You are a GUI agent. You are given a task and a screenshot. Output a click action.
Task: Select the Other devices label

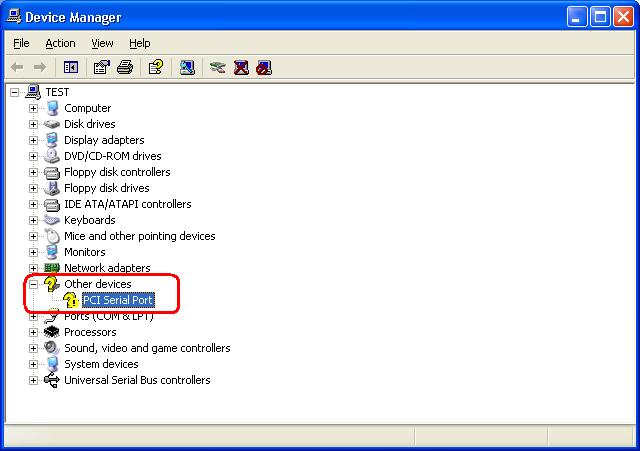[x=98, y=284]
